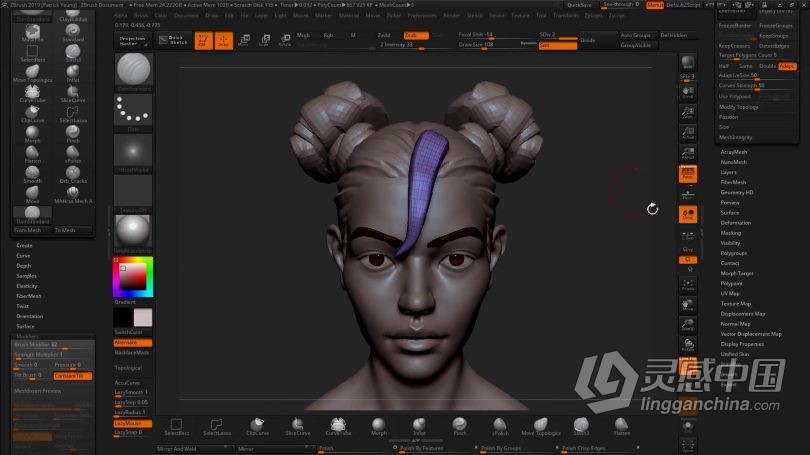This screenshot has width=810, height=455.
Task: Open the Material menu
Action: pos(349,15)
